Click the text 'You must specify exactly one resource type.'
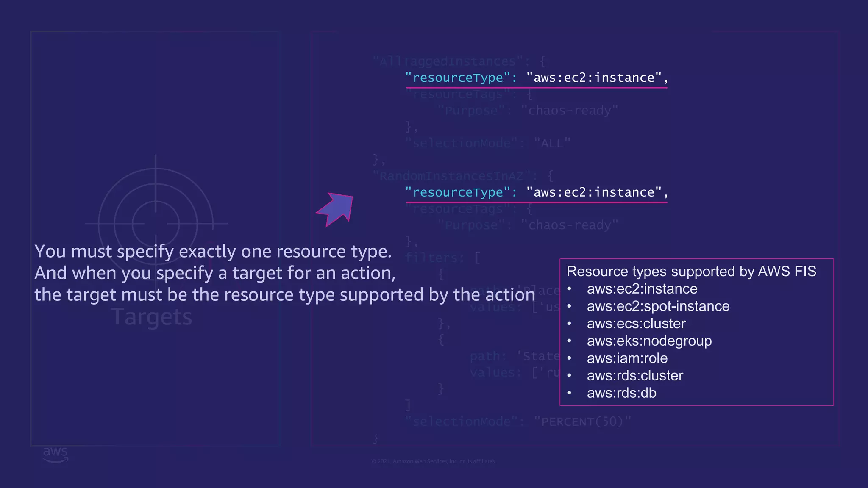Image resolution: width=868 pixels, height=488 pixels. (213, 252)
